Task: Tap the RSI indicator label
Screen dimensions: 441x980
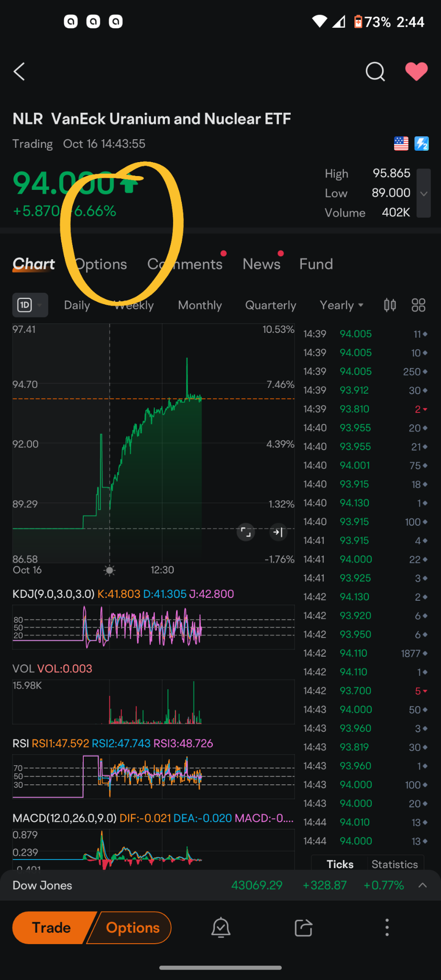Action: point(21,743)
